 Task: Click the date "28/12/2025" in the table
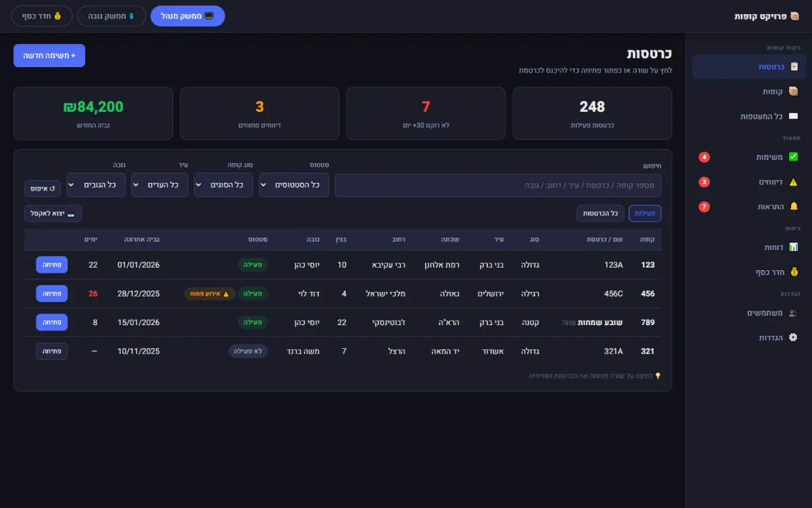[x=139, y=293]
